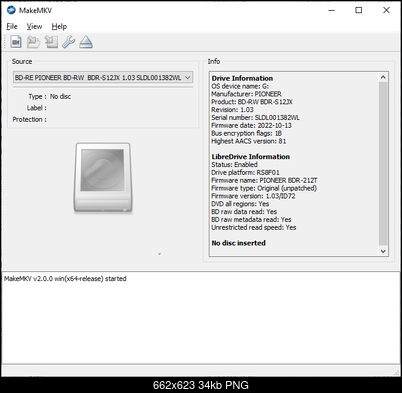The image size is (402, 393).
Task: Click the 'Label :' field label
Action: click(37, 108)
